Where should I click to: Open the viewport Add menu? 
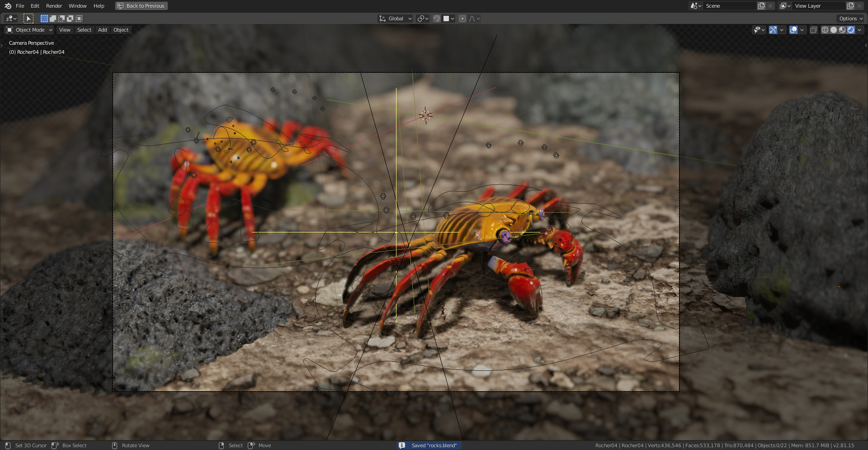103,30
